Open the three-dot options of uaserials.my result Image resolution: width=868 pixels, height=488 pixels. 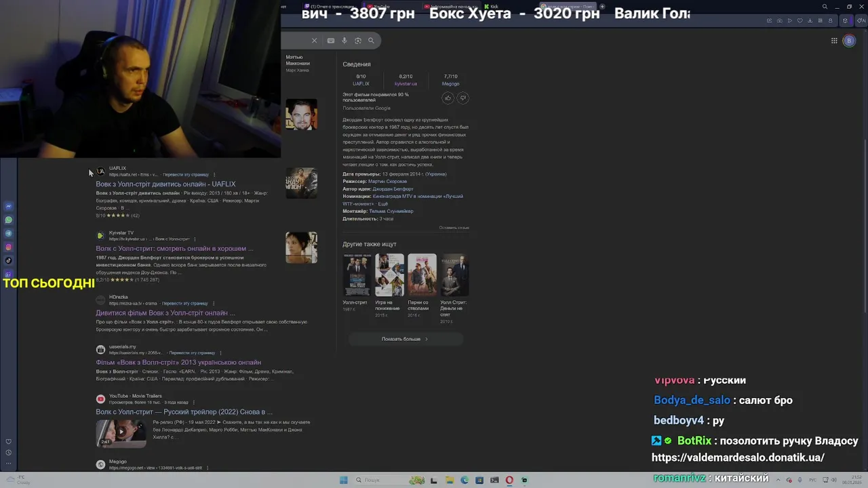(220, 353)
